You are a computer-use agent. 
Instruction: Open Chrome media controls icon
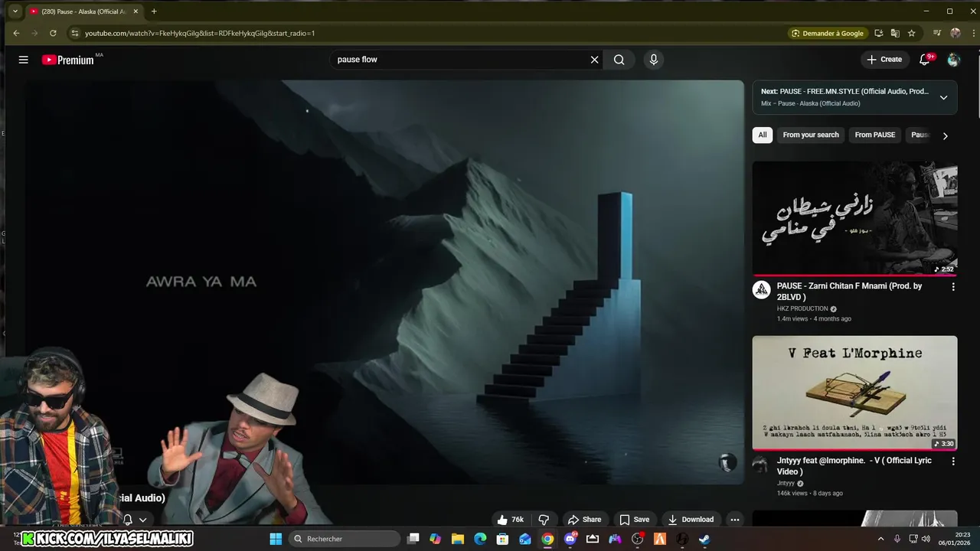pyautogui.click(x=937, y=33)
